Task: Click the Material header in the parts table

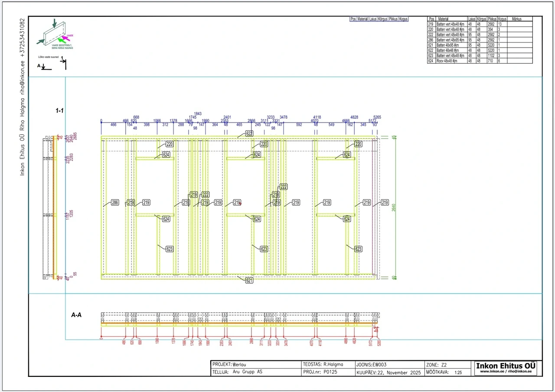Action: pos(443,19)
